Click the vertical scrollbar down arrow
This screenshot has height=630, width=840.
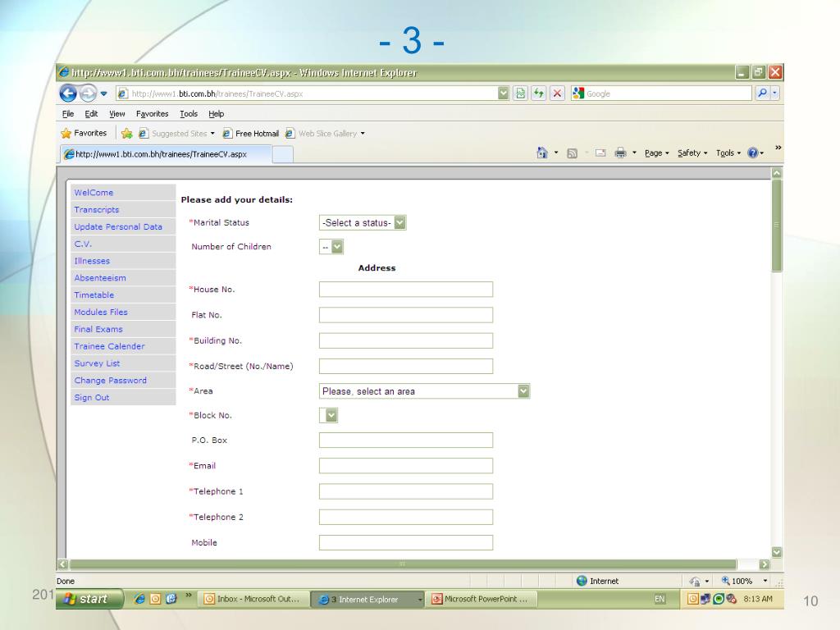(x=777, y=552)
